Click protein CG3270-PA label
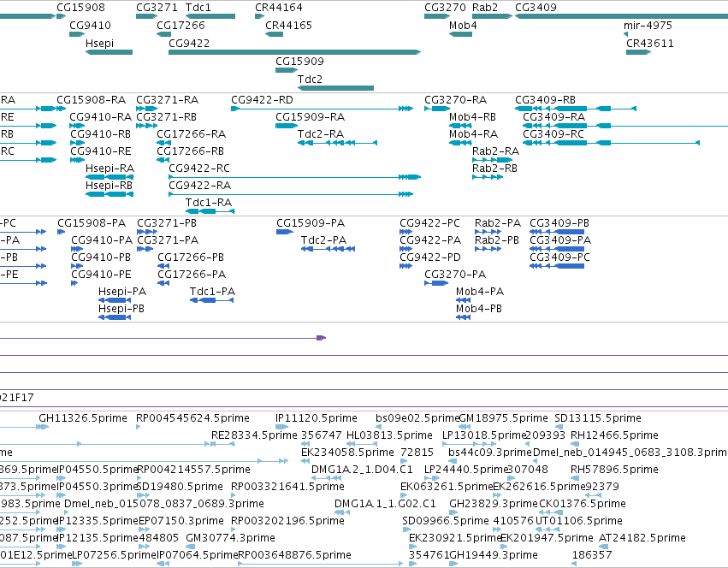The width and height of the screenshot is (728, 568). pyautogui.click(x=455, y=275)
